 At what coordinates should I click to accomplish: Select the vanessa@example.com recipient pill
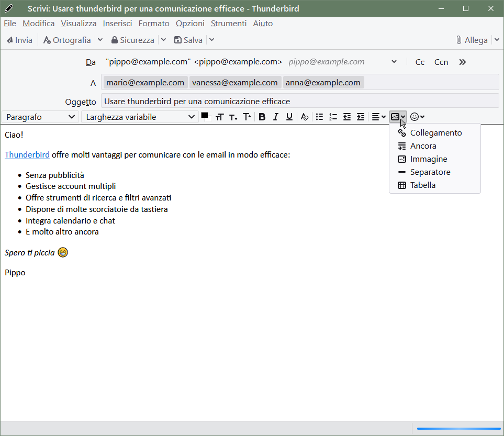click(235, 83)
